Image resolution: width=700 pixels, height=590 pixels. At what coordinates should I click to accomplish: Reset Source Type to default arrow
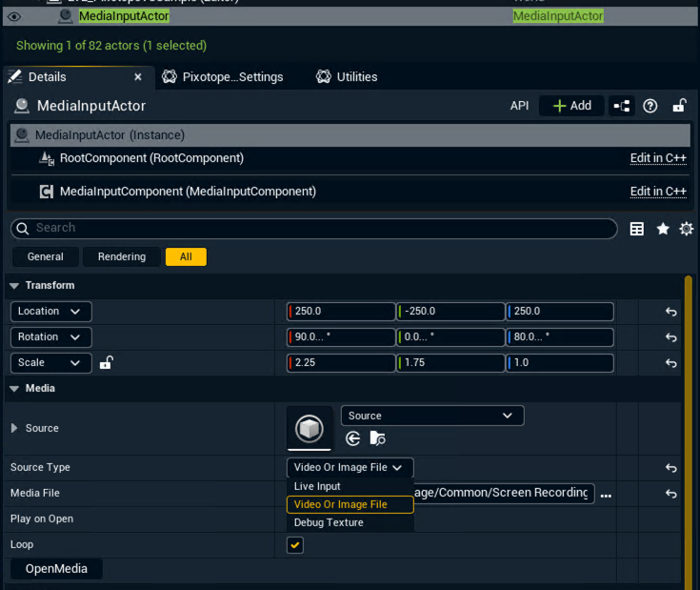pyautogui.click(x=671, y=468)
